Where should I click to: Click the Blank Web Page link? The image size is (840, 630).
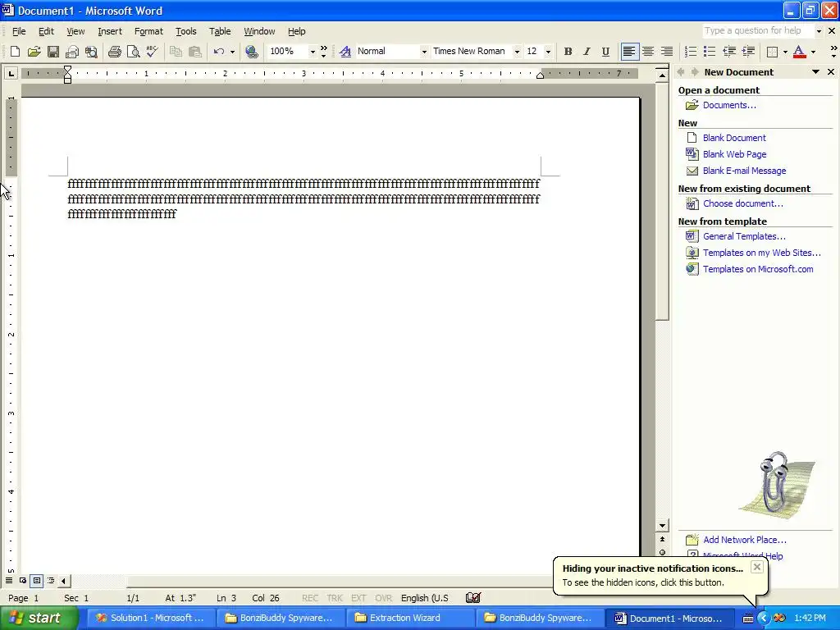click(734, 154)
